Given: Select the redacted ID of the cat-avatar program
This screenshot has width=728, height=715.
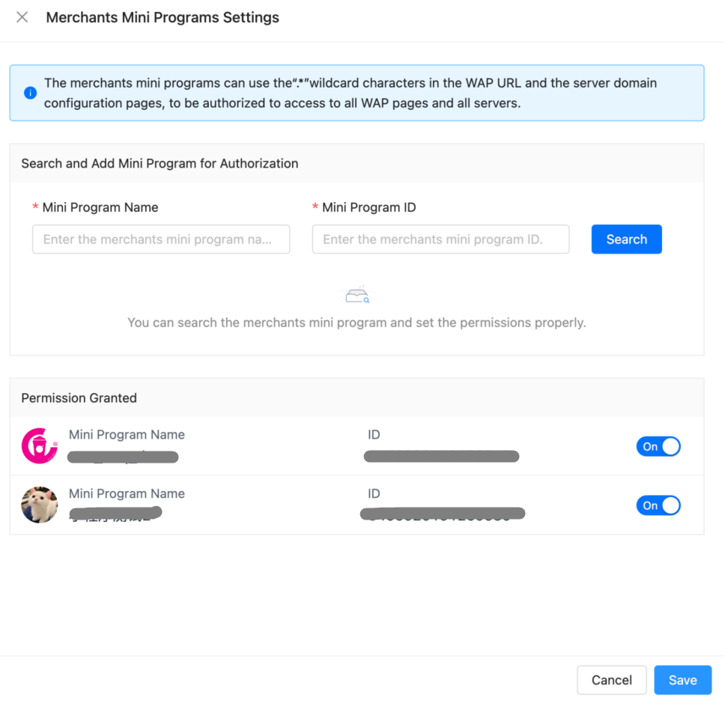Looking at the screenshot, I should (x=443, y=514).
